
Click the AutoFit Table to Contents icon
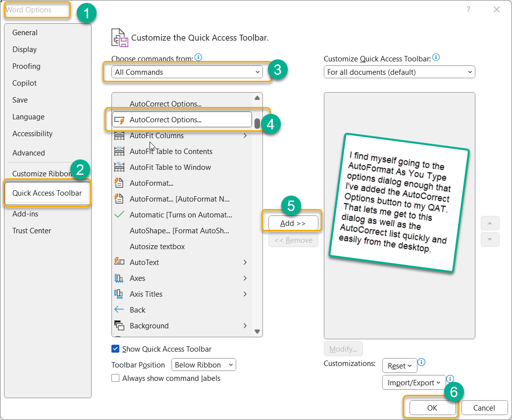[x=119, y=151]
